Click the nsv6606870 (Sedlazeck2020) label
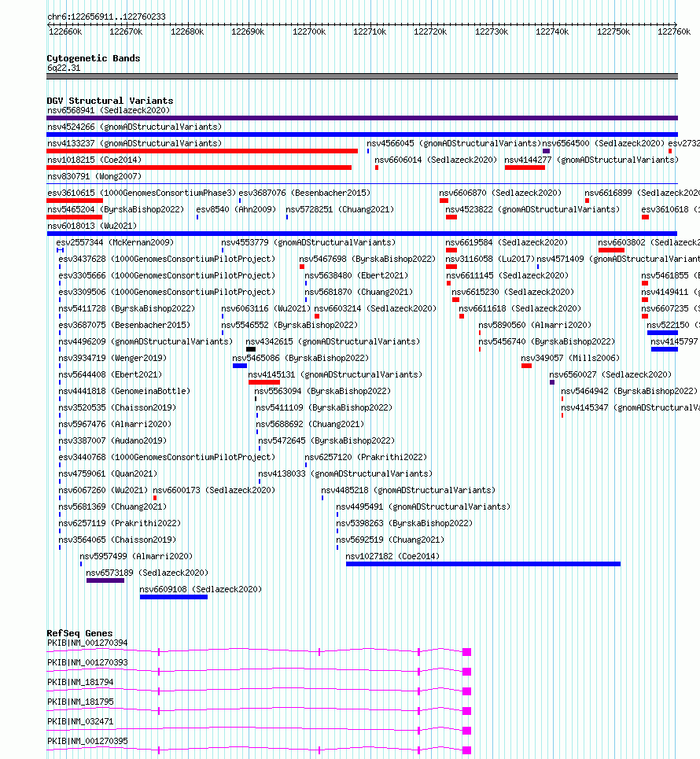700x759 pixels. 500,193
